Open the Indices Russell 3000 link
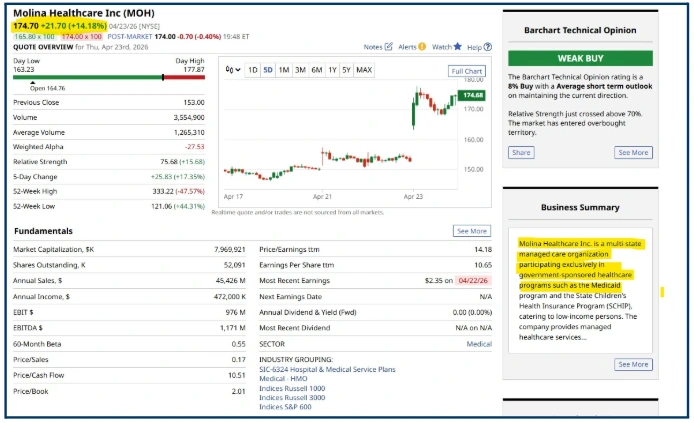The width and height of the screenshot is (694, 423). 292,398
